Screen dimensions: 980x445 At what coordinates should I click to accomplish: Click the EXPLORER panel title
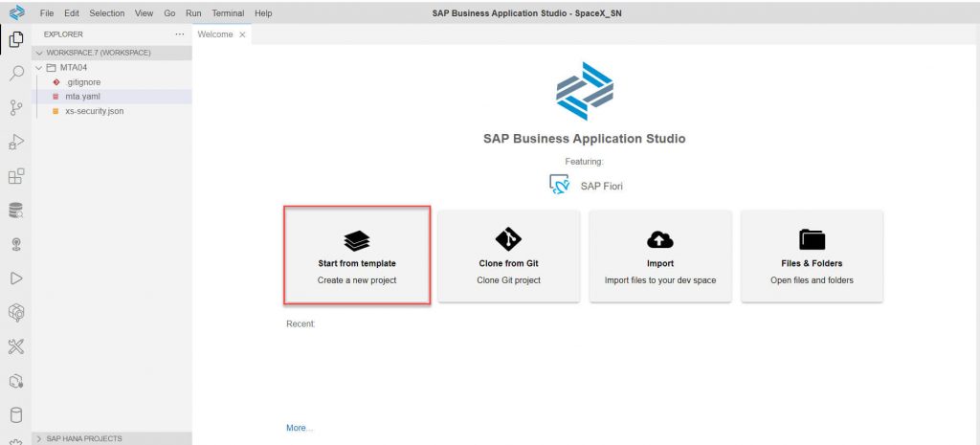(x=63, y=34)
